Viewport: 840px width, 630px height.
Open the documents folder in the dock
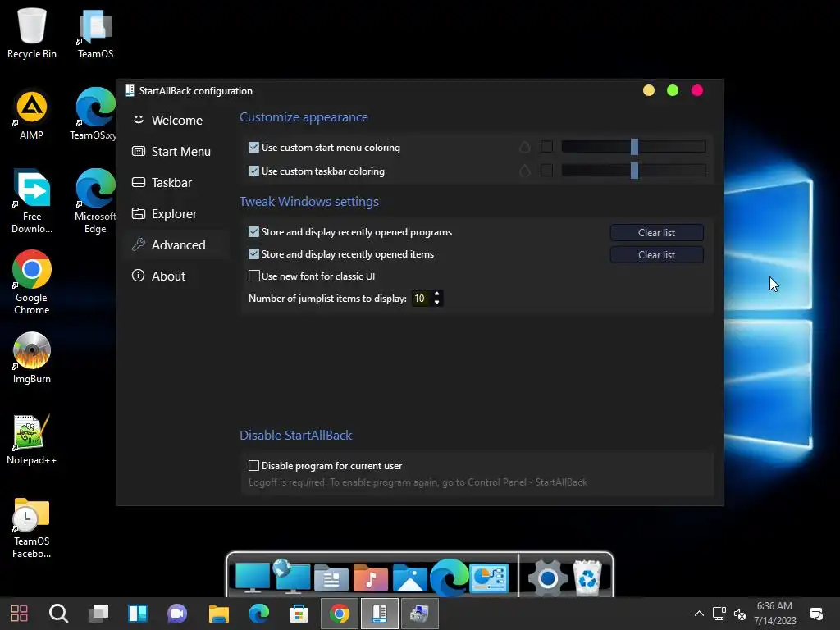[x=331, y=578]
